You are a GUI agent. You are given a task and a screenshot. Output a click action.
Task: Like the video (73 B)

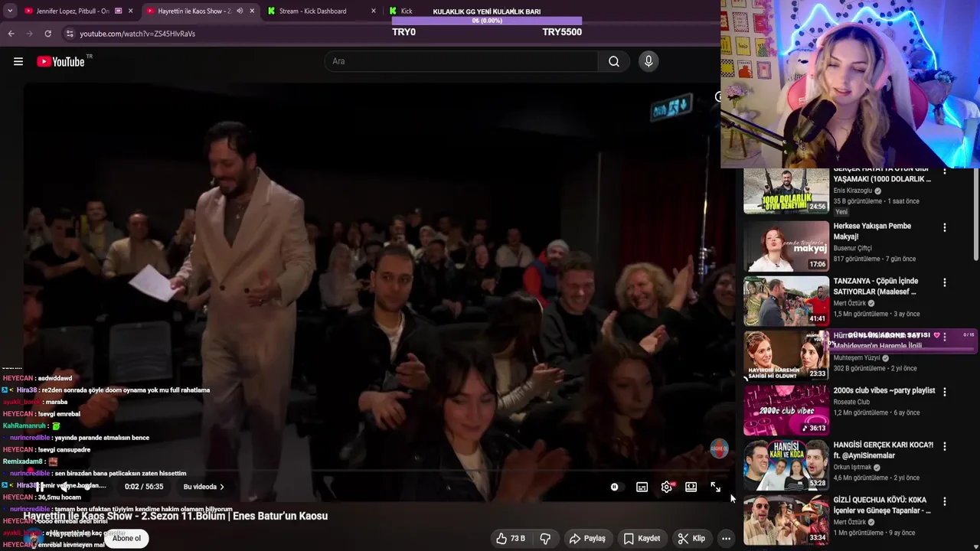click(x=510, y=538)
